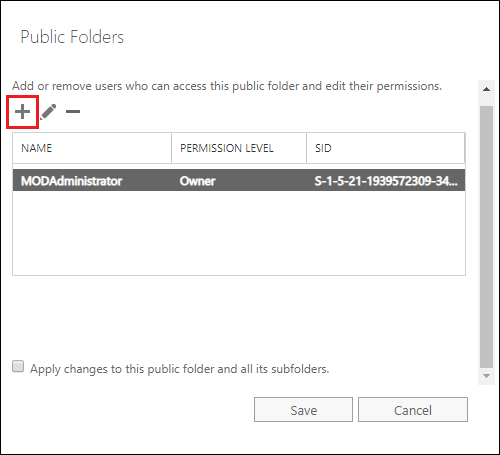Add a new user with the plus icon

tap(22, 112)
